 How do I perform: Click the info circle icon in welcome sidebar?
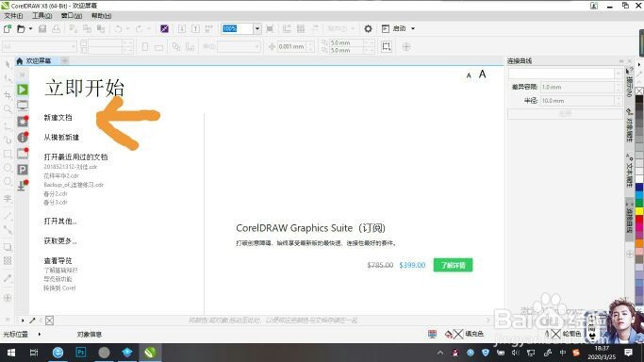tap(23, 138)
